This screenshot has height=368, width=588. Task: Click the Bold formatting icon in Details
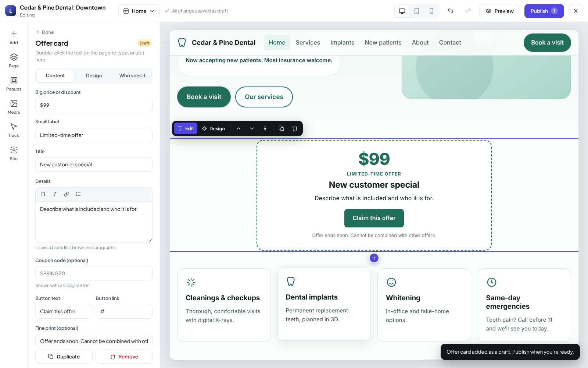(x=43, y=194)
